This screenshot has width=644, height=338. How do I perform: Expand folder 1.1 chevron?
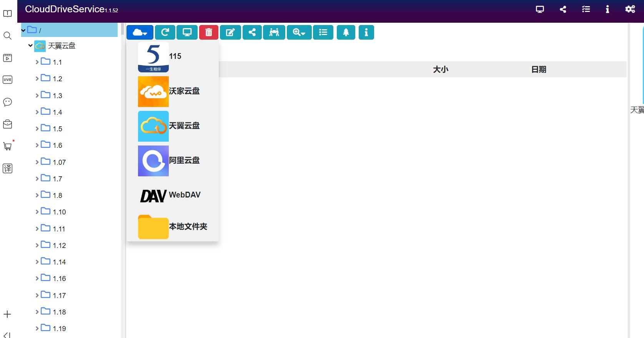pos(37,62)
